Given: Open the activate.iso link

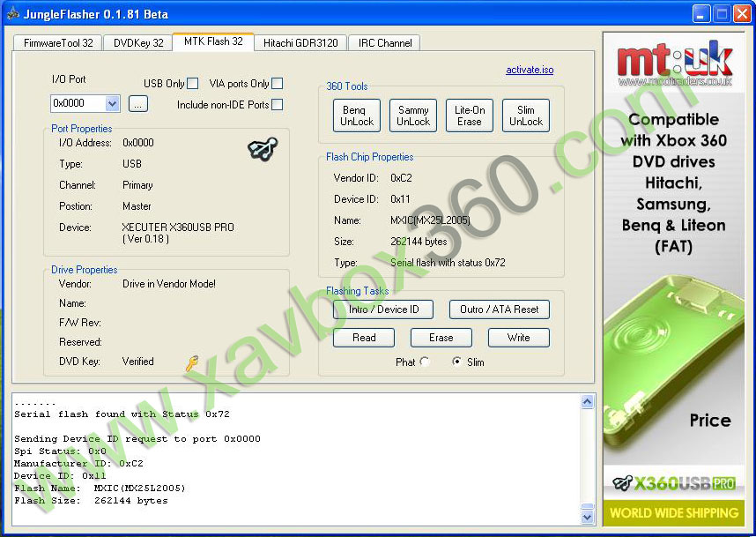Looking at the screenshot, I should click(530, 70).
